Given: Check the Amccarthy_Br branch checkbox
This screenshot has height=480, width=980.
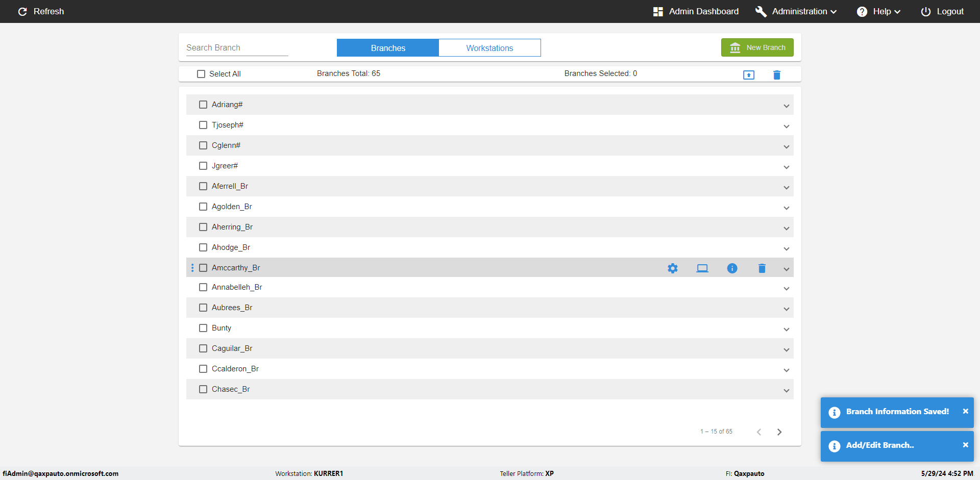Looking at the screenshot, I should coord(203,268).
